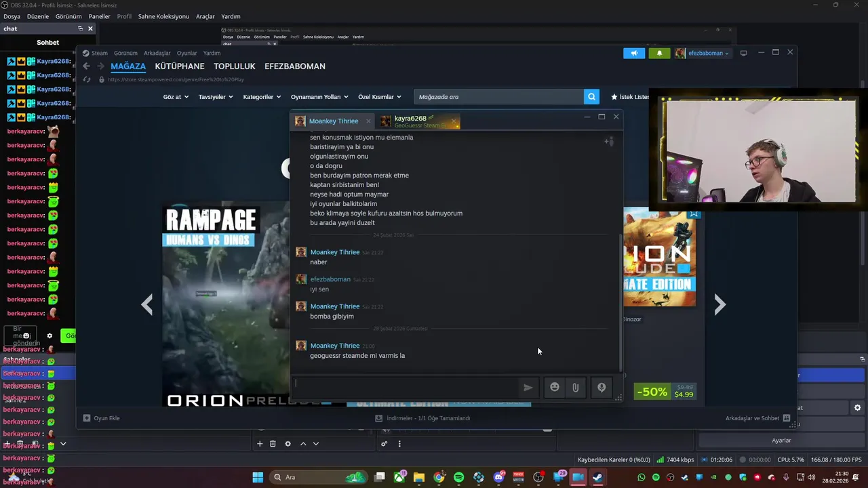Click the Windows Start button

coord(258,477)
